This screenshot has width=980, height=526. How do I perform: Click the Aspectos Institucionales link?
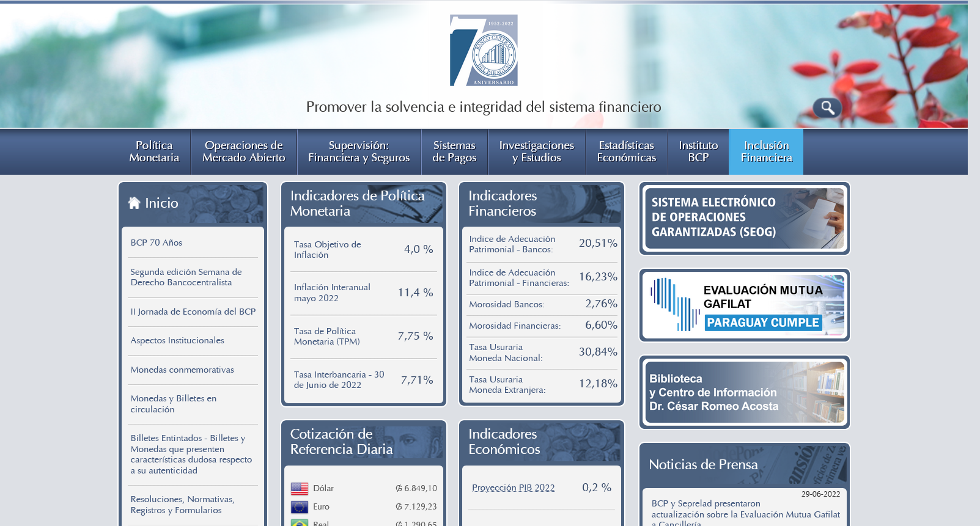pos(177,340)
